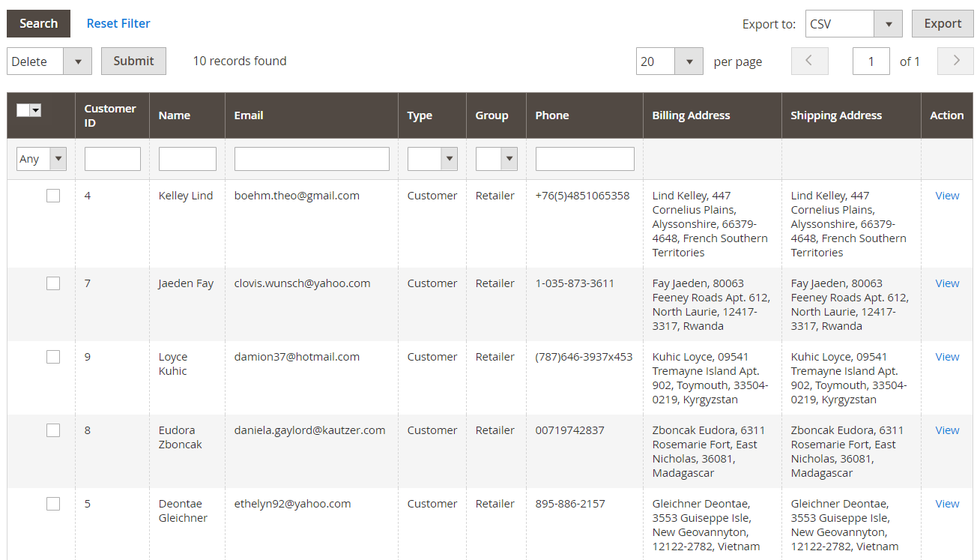
Task: Focus the Name filter field
Action: click(187, 159)
